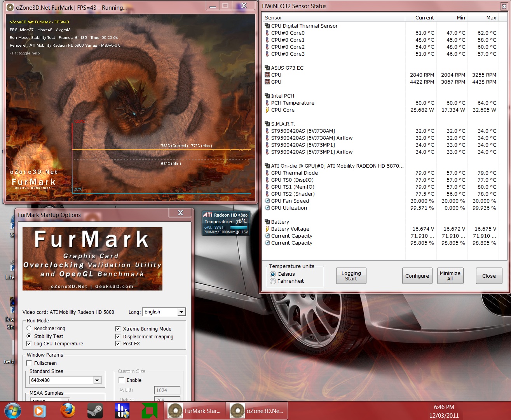Click the CPU Core power lightning icon
511x420 pixels.
tap(267, 110)
